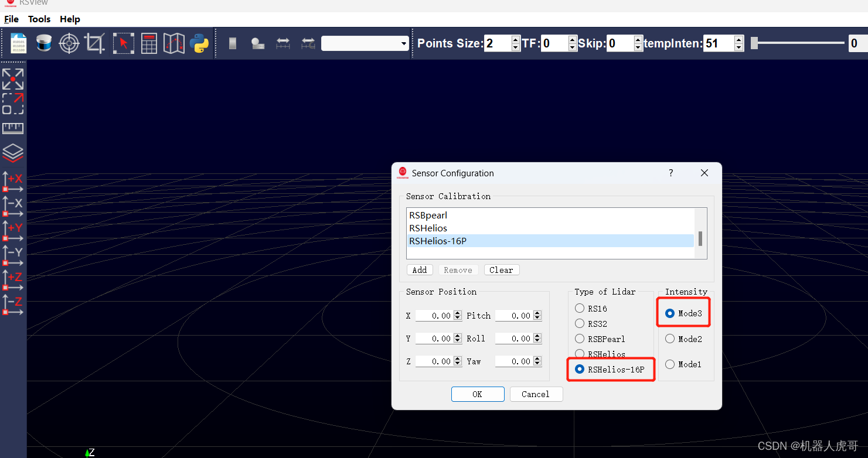Open the Help menu
Viewport: 868px width, 458px height.
(70, 19)
